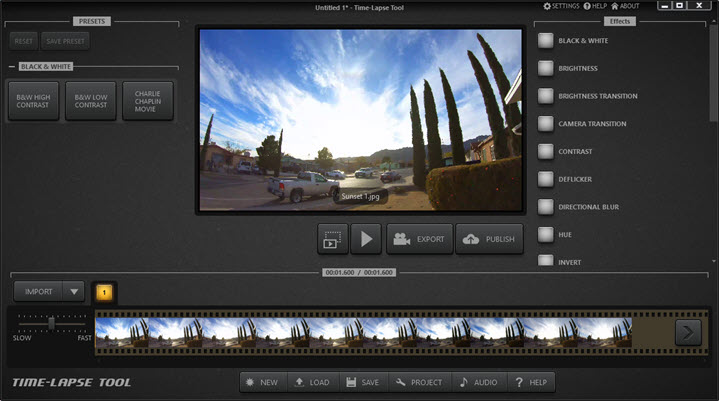Click the New project button
Screen dimensions: 719x401
(262, 382)
